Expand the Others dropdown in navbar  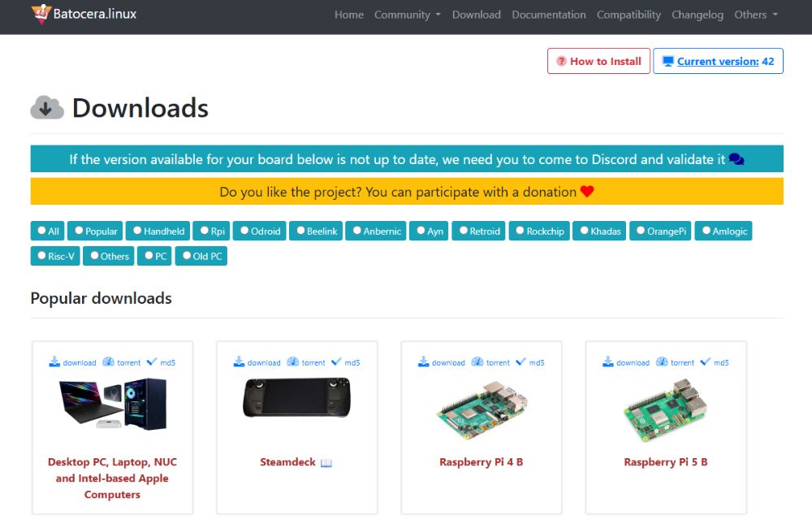tap(755, 15)
